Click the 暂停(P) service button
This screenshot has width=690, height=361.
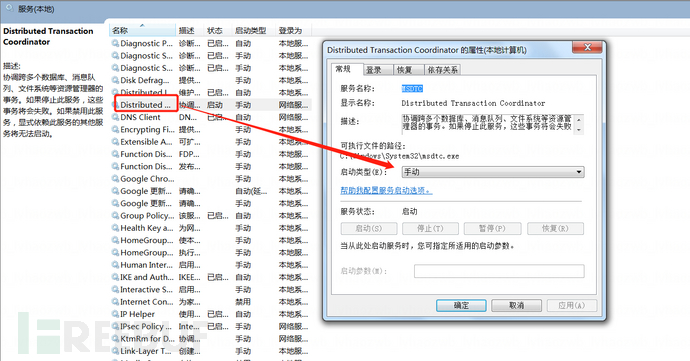click(492, 228)
